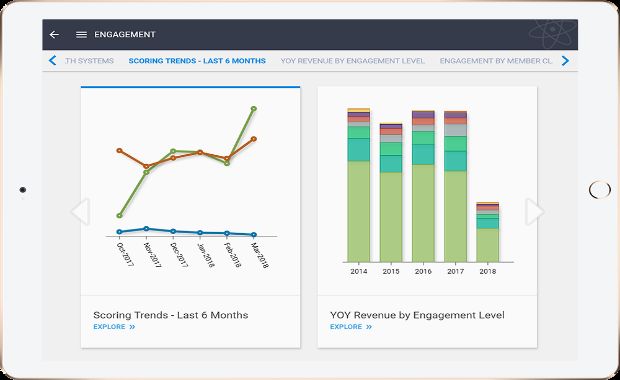The image size is (620, 380).
Task: Select the TH SYSTEMS tab
Action: [x=89, y=61]
